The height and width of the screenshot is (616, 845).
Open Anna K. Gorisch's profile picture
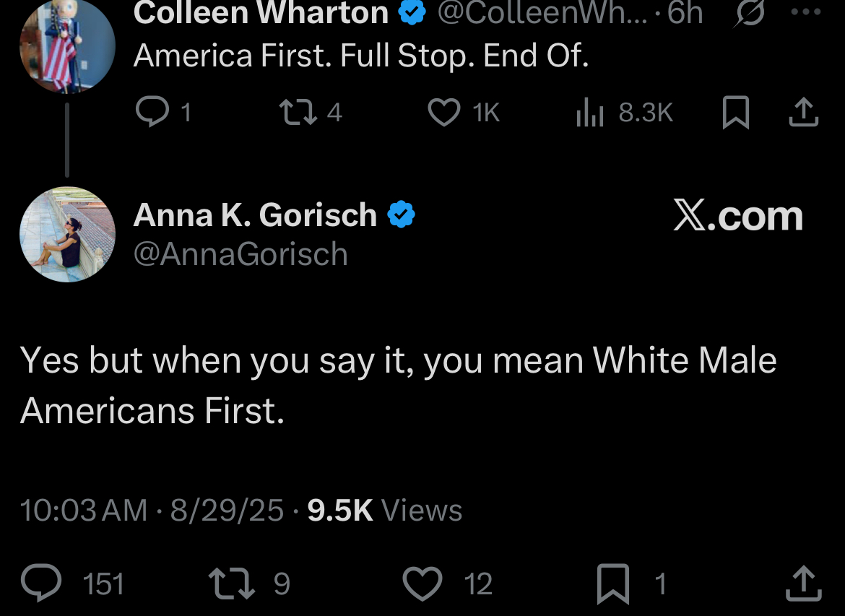point(67,234)
